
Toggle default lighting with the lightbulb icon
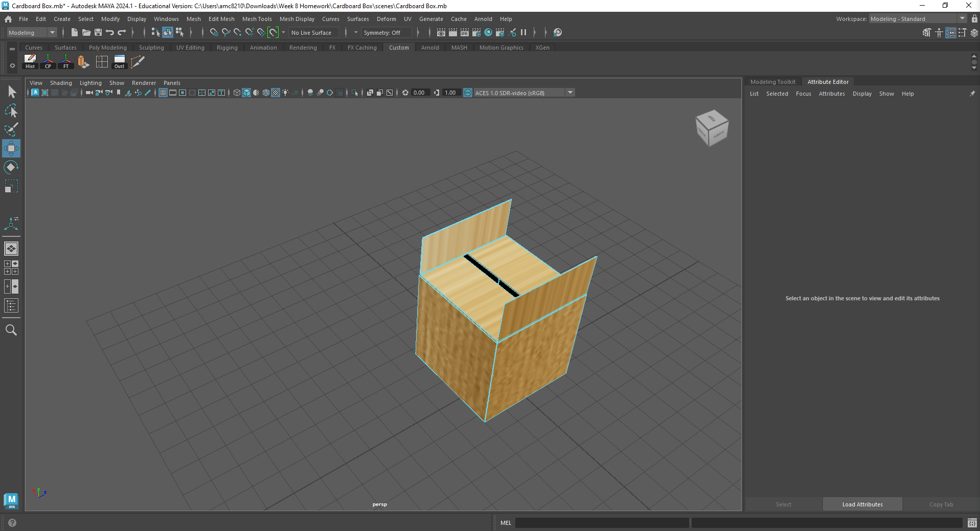[x=285, y=93]
